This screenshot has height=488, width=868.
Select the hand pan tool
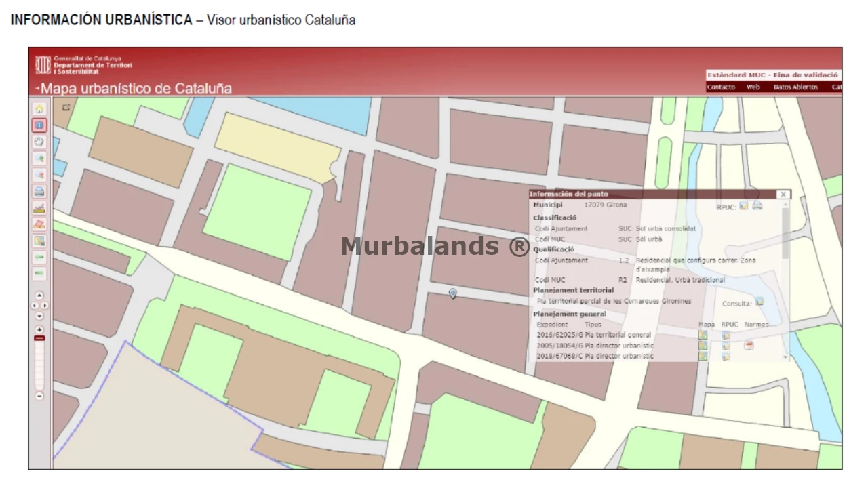point(39,142)
